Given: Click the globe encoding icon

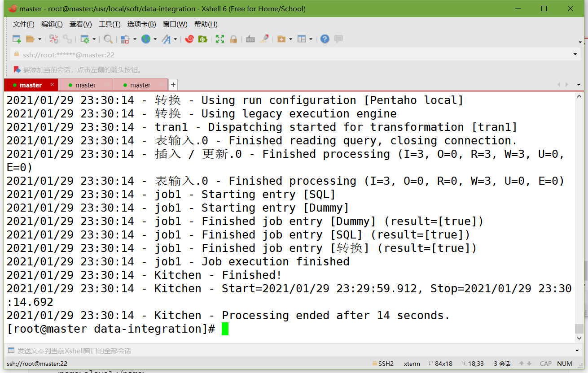Looking at the screenshot, I should click(x=146, y=39).
